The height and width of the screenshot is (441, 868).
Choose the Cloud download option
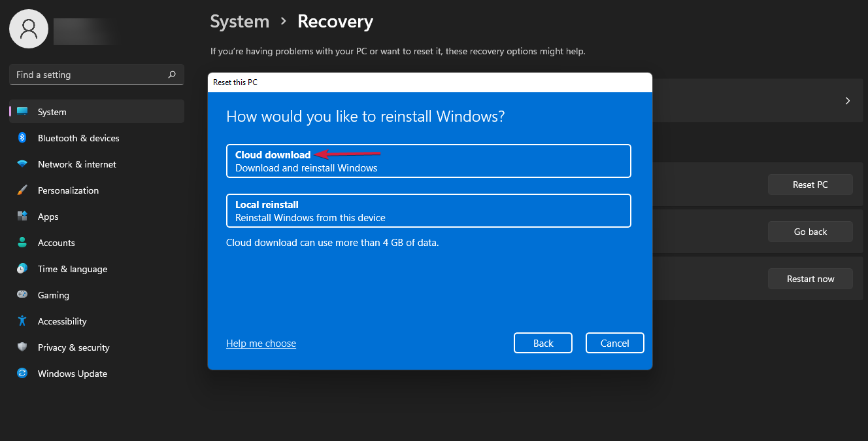428,161
